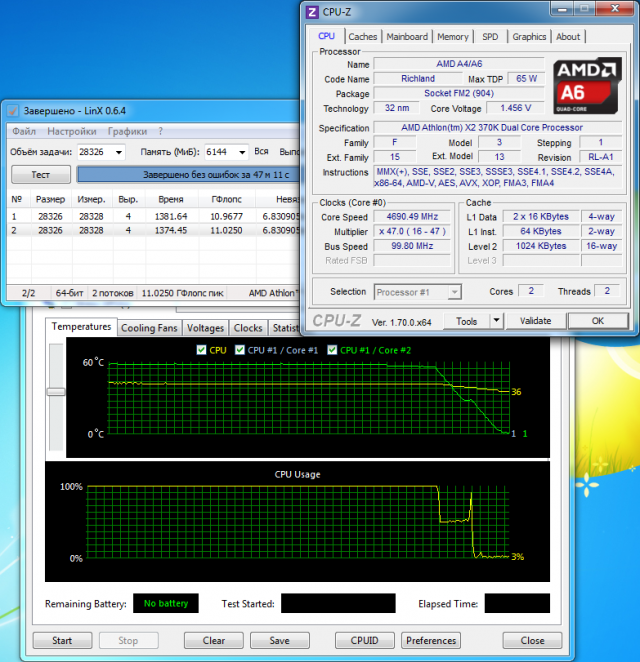Click the CPUID button
This screenshot has width=640, height=662.
point(364,640)
